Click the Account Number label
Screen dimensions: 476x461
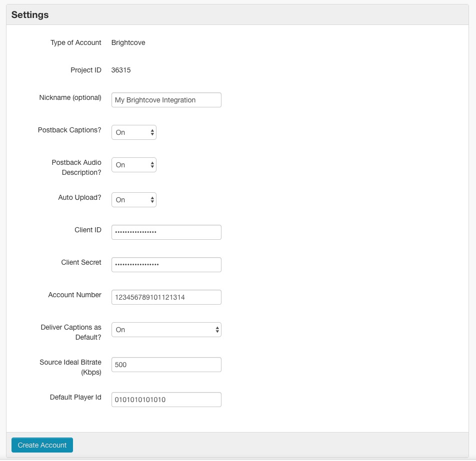(x=74, y=295)
